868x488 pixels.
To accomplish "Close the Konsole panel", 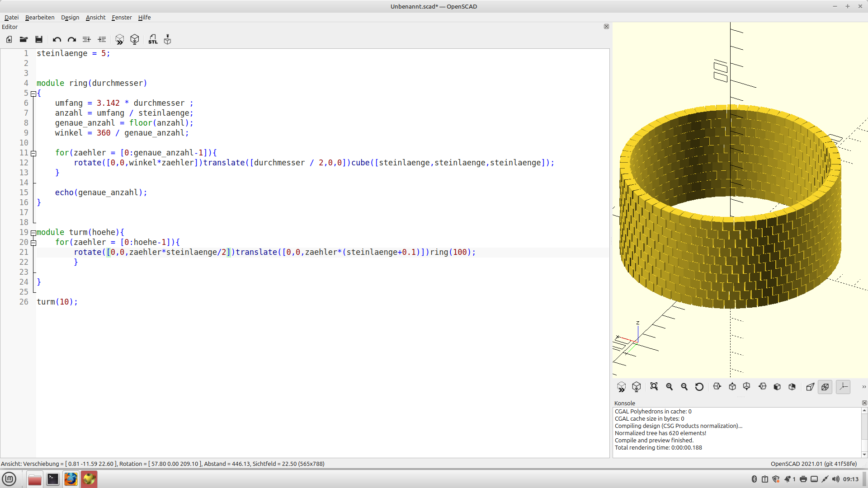I will point(864,403).
